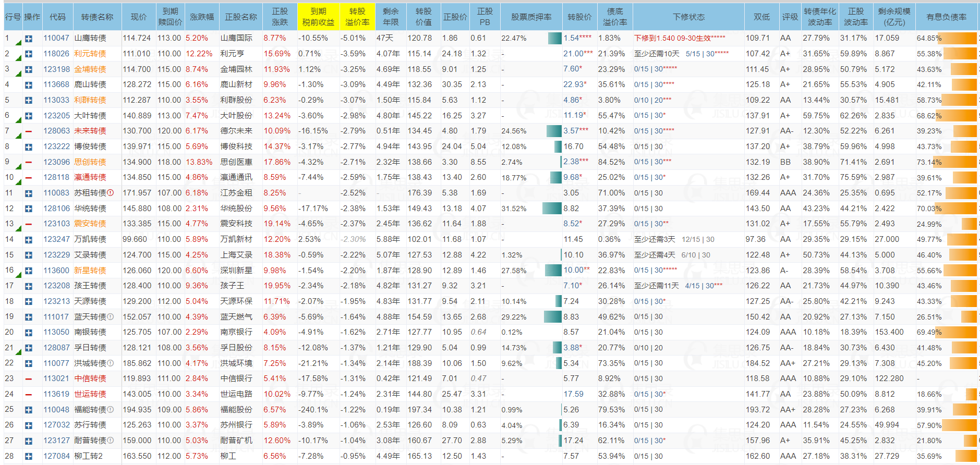Screen dimensions: 980x465
Task: Open the 金埔转债 bond name link
Action: pos(90,69)
